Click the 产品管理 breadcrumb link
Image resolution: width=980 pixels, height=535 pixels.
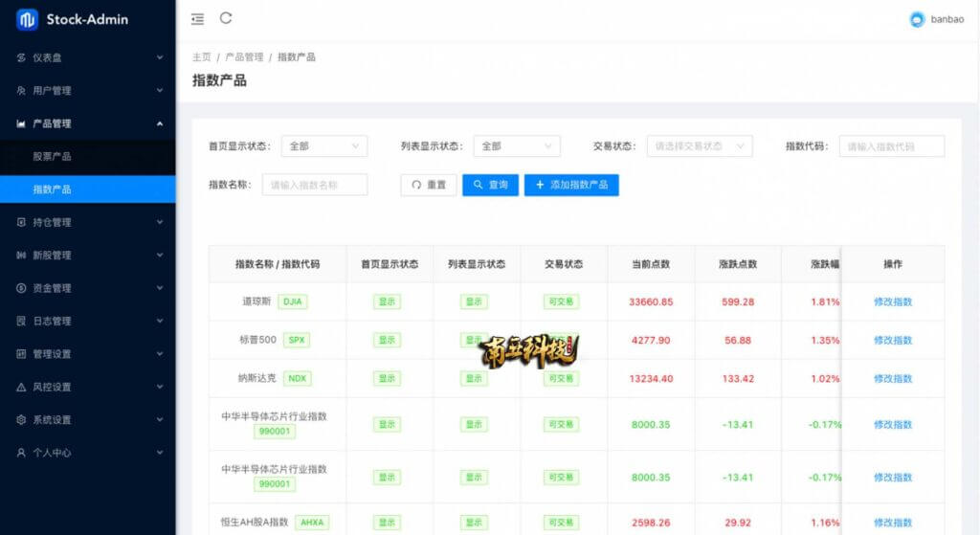244,56
